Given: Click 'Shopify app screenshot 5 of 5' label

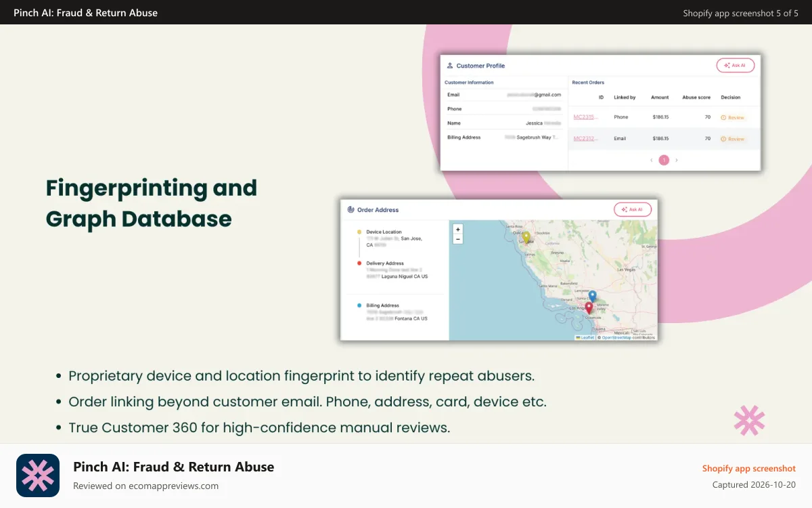Looking at the screenshot, I should (x=740, y=13).
